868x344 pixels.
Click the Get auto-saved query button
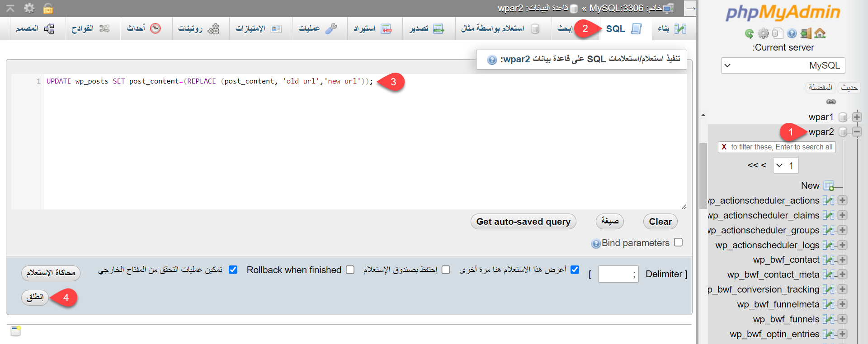[523, 222]
